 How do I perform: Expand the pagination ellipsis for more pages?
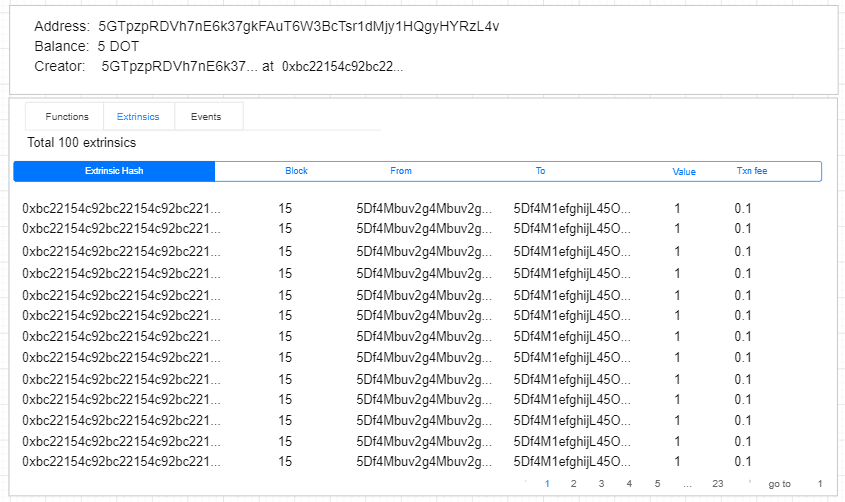[687, 484]
